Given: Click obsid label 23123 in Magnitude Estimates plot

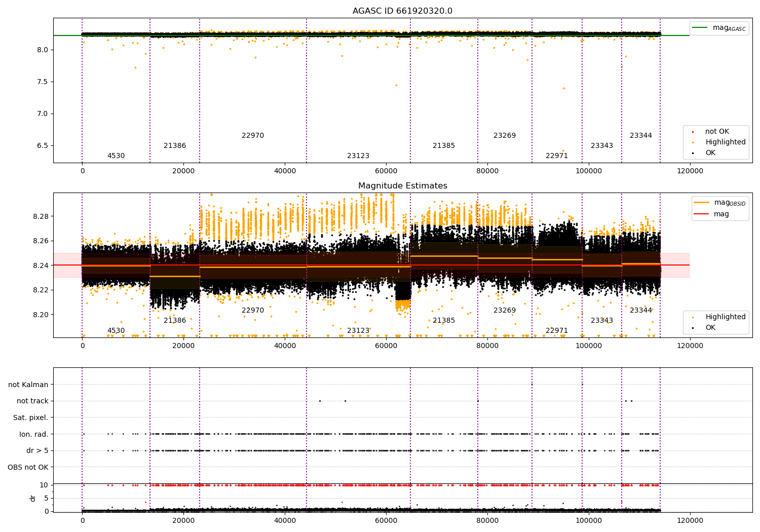Looking at the screenshot, I should coord(358,331).
